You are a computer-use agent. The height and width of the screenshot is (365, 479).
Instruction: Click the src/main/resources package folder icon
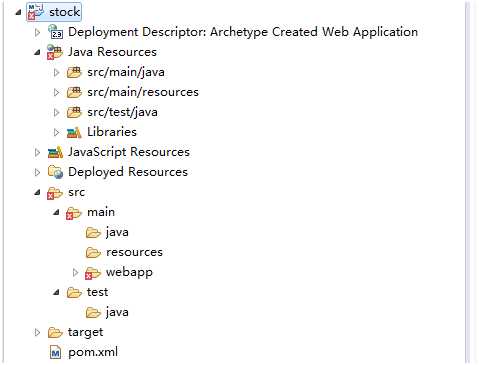click(x=74, y=92)
